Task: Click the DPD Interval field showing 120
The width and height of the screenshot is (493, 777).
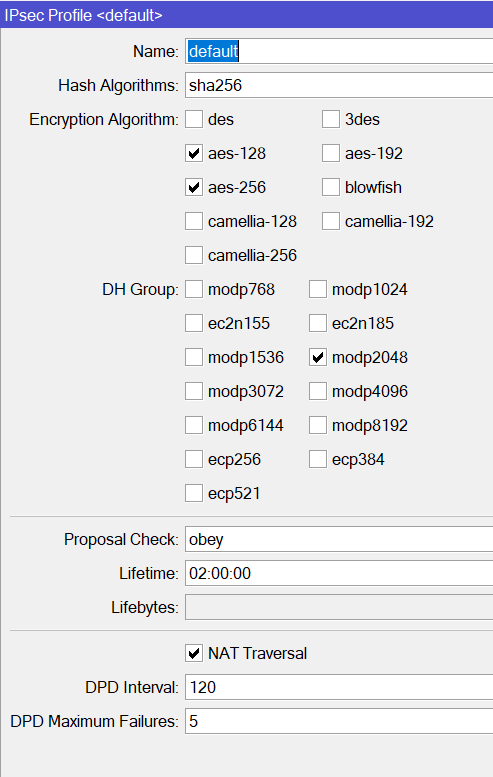Action: (339, 687)
